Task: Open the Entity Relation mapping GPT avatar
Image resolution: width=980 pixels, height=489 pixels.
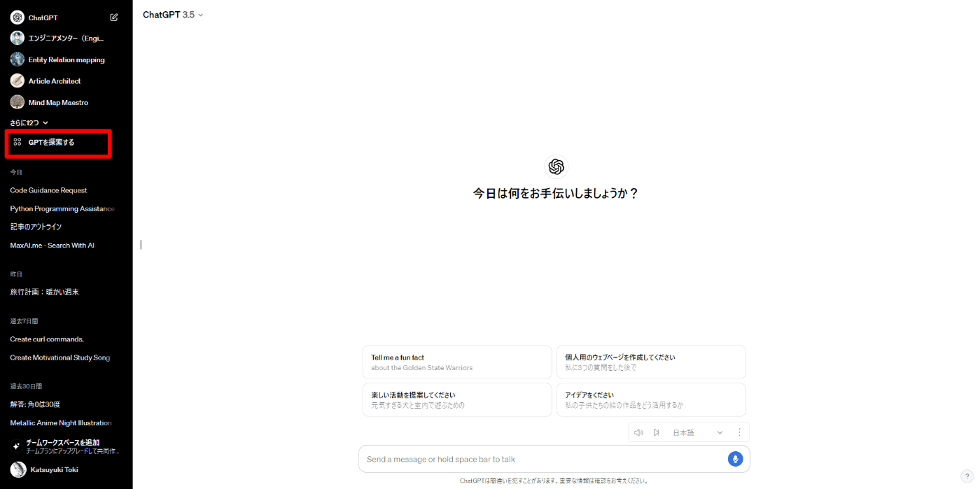Action: click(17, 59)
